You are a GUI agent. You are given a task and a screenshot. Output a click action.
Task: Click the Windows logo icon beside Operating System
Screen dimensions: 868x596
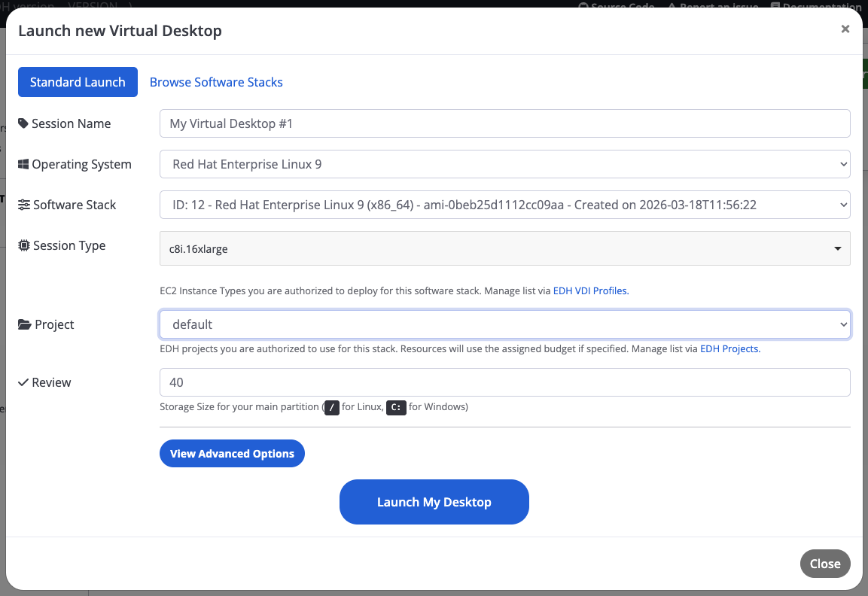[23, 164]
